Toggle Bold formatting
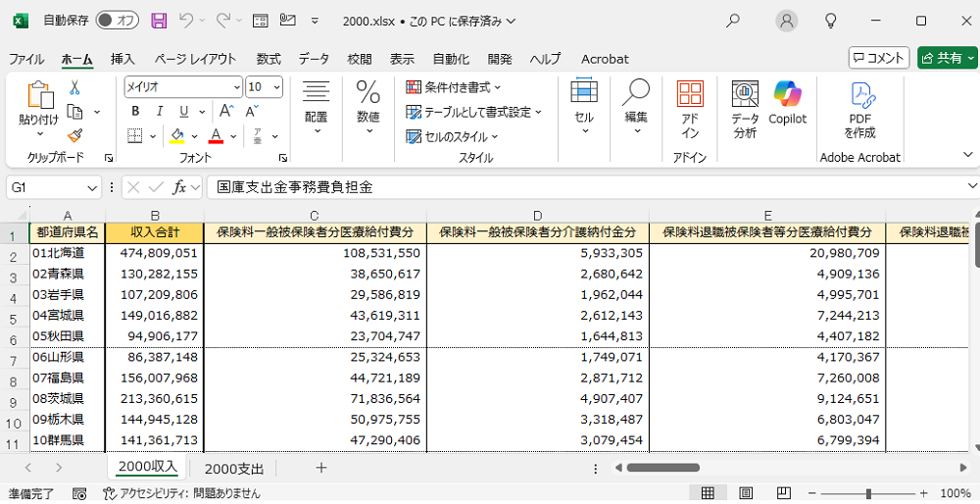 pos(135,112)
